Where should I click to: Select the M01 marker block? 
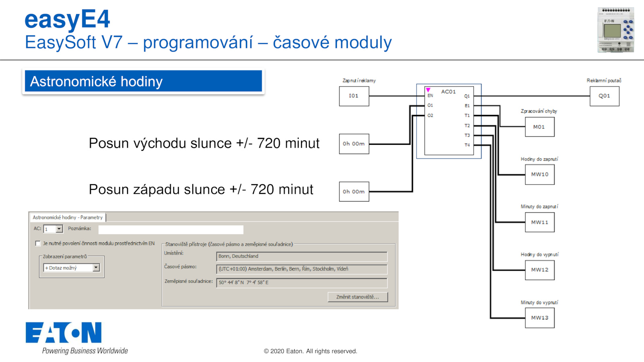click(x=540, y=127)
